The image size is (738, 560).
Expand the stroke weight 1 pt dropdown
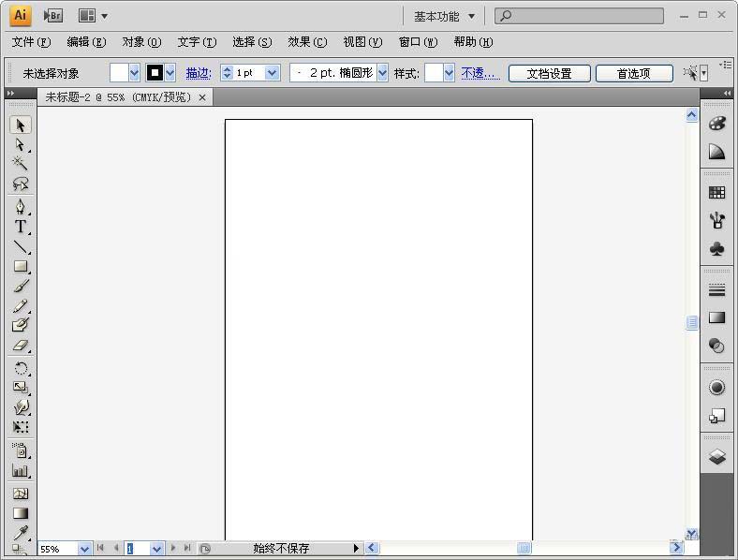(273, 73)
